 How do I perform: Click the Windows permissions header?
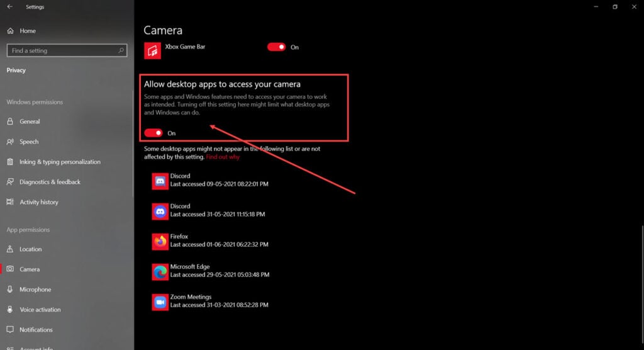[35, 102]
